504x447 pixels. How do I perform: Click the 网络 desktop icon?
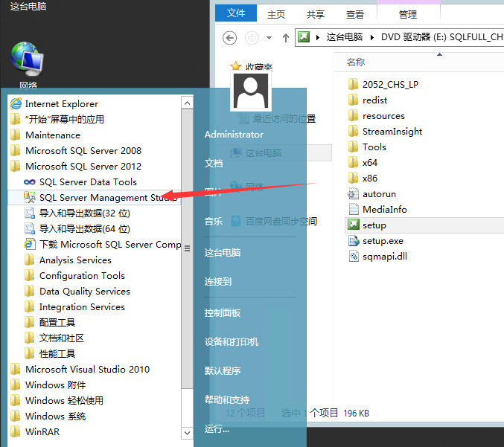click(x=28, y=65)
